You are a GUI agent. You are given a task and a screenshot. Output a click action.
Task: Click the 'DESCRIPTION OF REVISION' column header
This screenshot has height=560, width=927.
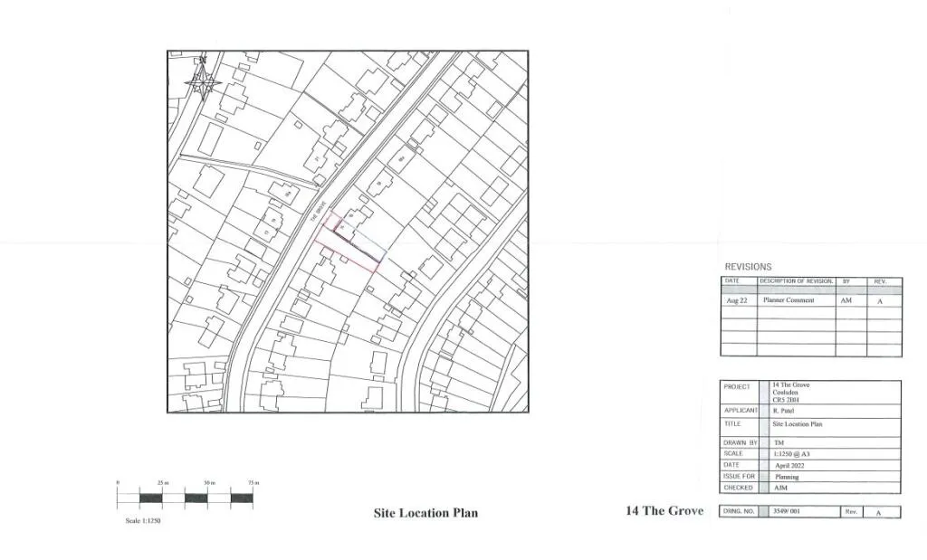pos(797,281)
